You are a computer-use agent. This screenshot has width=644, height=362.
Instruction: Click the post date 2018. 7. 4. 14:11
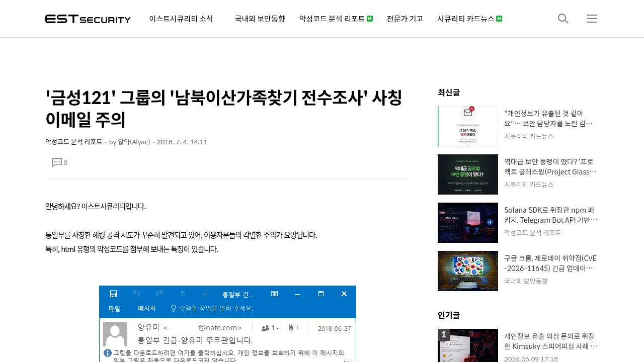(182, 142)
